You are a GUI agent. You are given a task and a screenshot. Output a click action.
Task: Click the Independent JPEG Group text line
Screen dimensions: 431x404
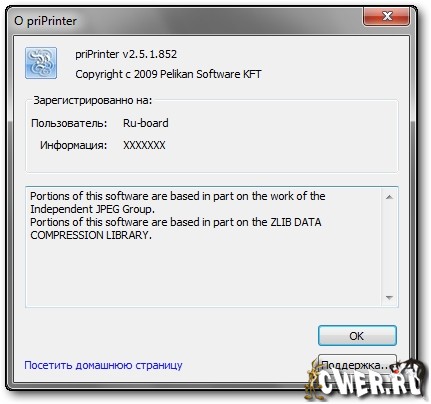(x=92, y=209)
